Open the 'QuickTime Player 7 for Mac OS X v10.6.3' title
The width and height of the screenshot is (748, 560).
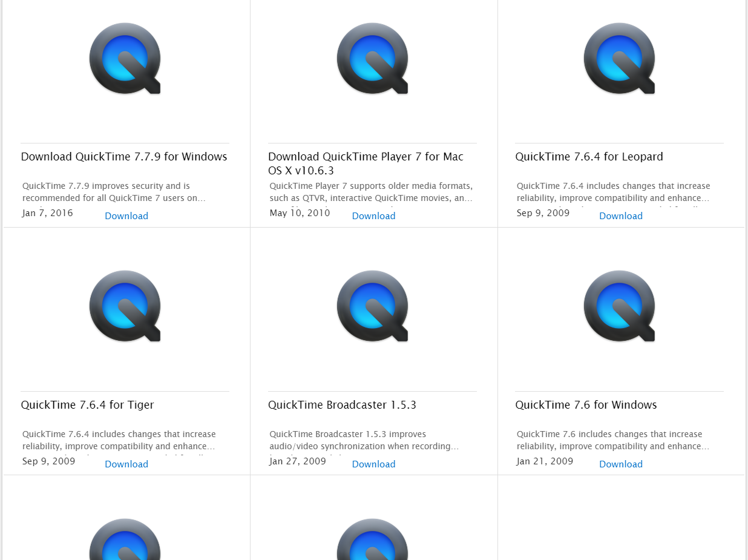[366, 163]
